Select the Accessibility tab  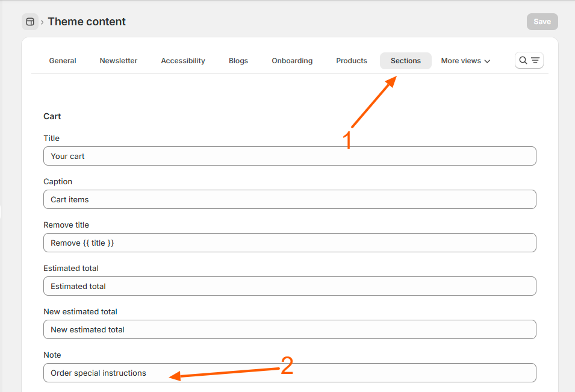[x=183, y=60]
